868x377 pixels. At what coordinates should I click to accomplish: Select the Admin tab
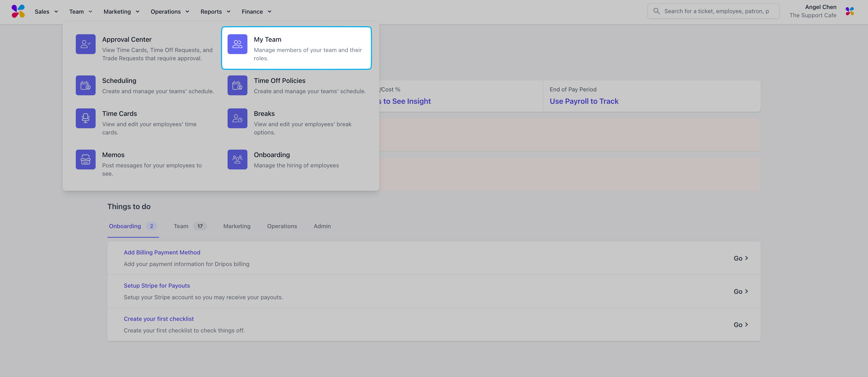322,226
